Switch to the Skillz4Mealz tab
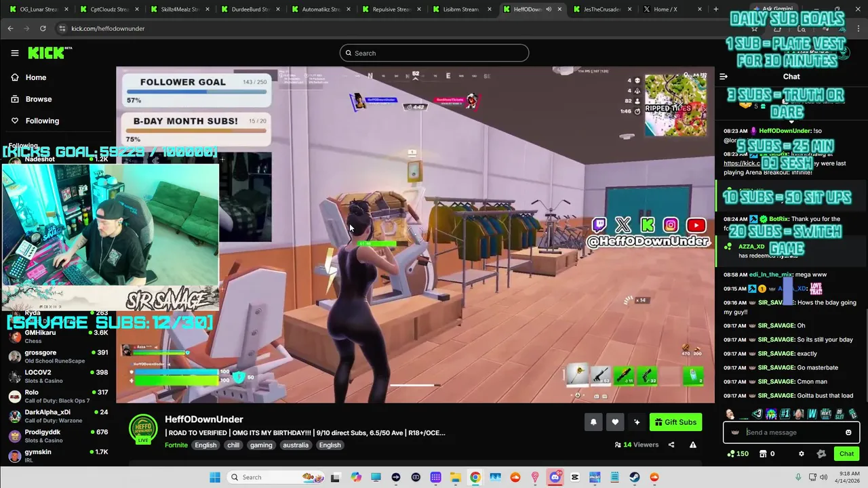 179,9
